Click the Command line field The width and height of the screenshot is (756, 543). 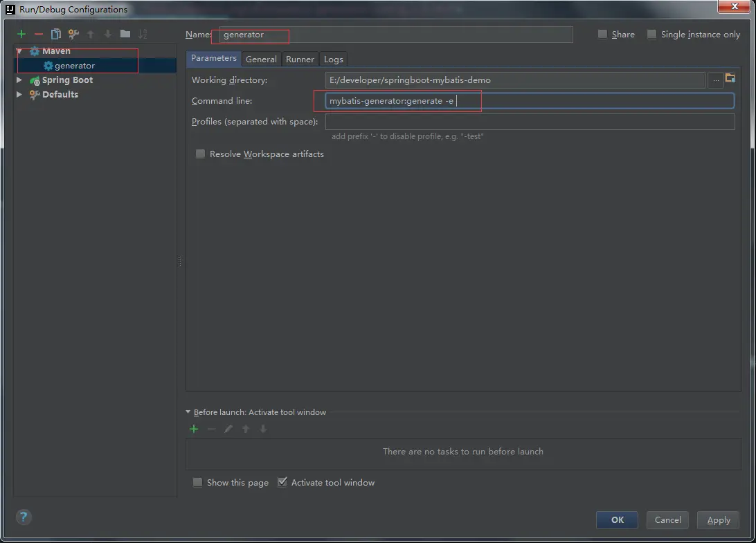point(530,101)
